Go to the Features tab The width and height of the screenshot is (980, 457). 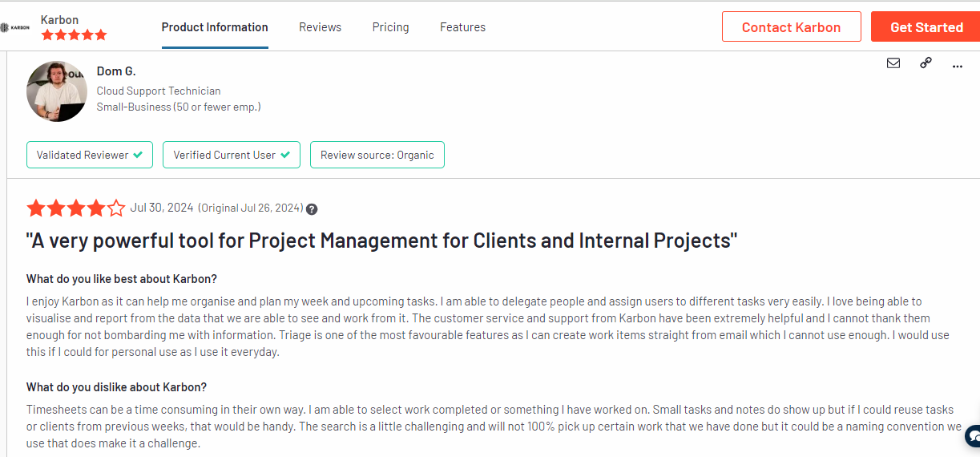(462, 27)
